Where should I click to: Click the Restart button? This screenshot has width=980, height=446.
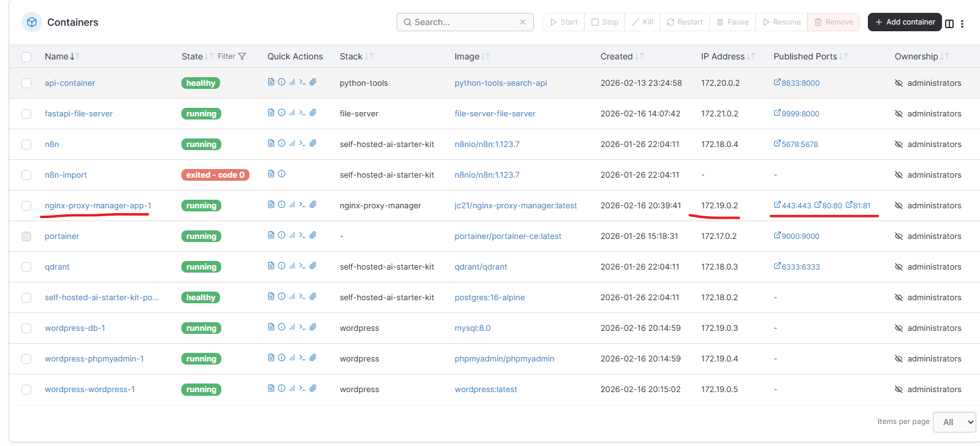[x=685, y=22]
